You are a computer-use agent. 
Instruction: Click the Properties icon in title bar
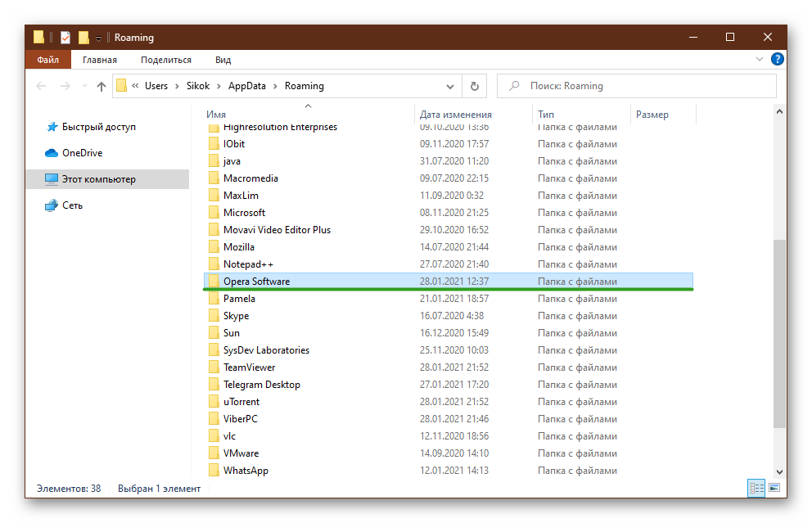pos(65,38)
